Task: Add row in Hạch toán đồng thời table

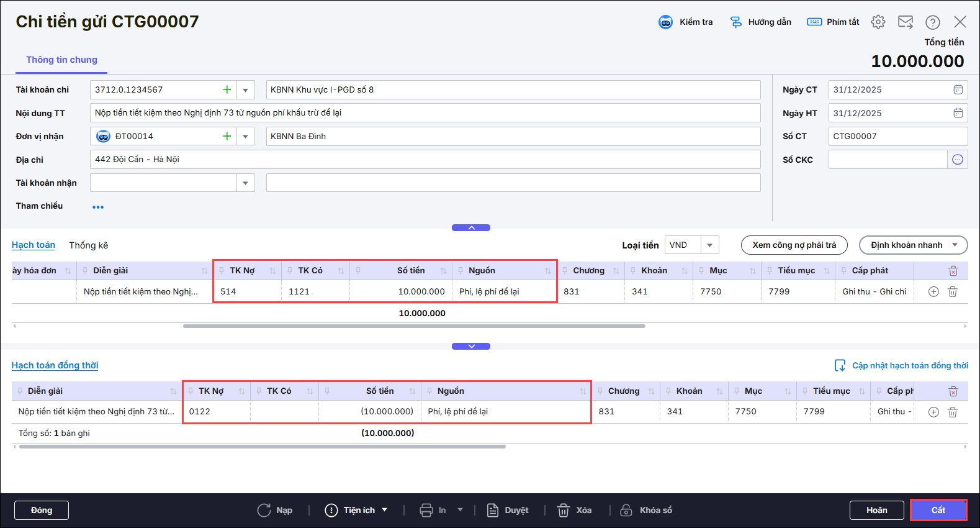Action: coord(933,412)
